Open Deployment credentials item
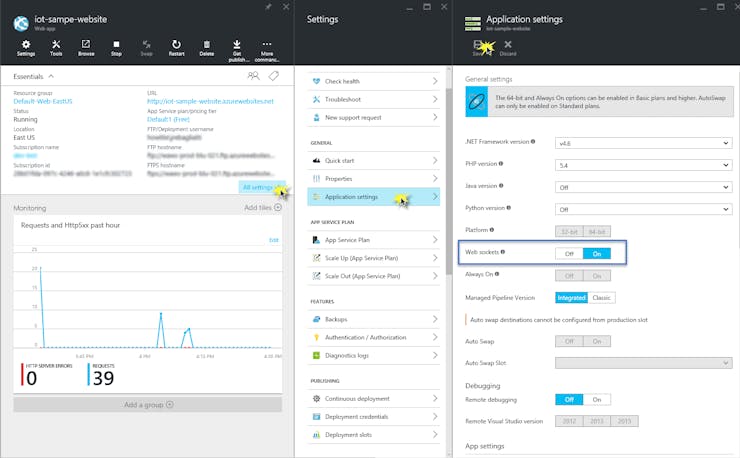This screenshot has width=740, height=458. [x=373, y=416]
